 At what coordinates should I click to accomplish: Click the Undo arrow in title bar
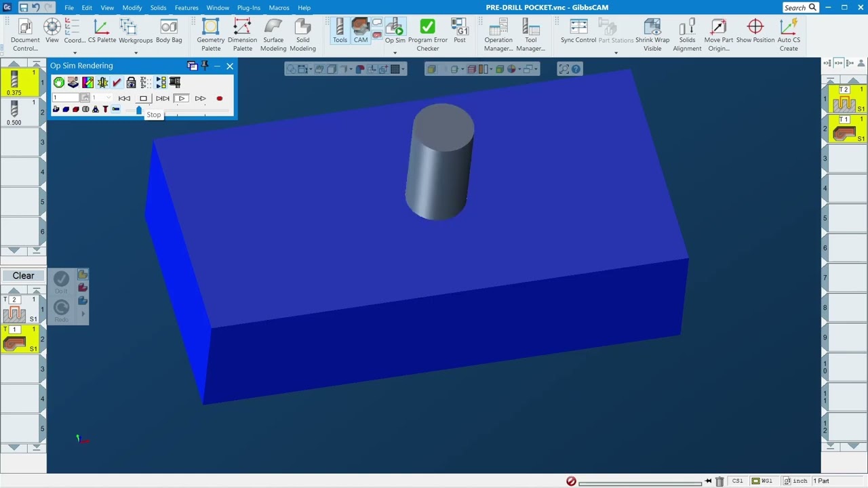click(35, 7)
